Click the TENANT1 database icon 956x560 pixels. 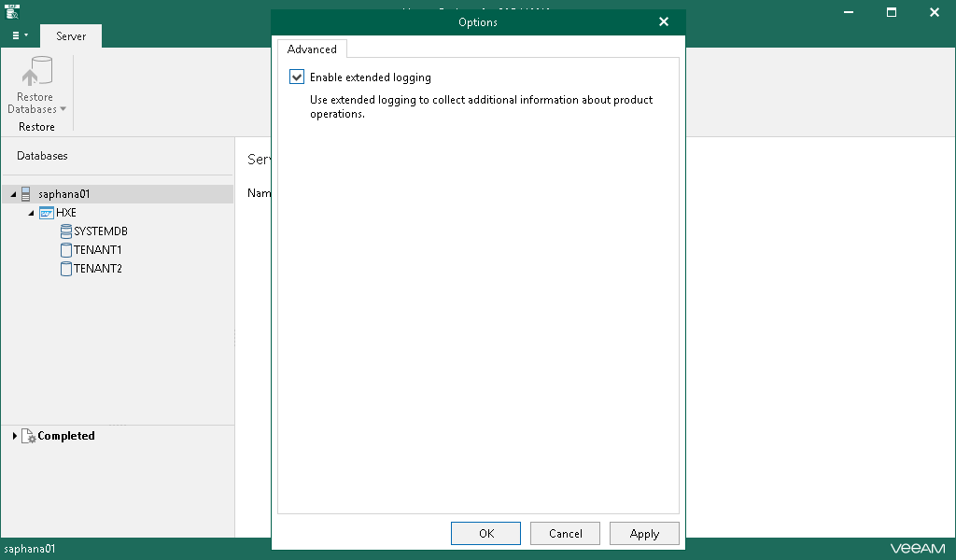pyautogui.click(x=65, y=250)
